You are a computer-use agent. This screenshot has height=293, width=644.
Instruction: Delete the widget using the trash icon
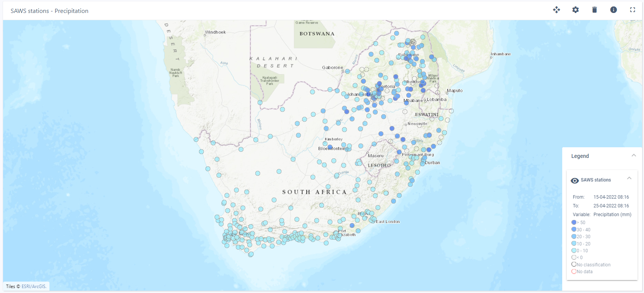(x=595, y=10)
